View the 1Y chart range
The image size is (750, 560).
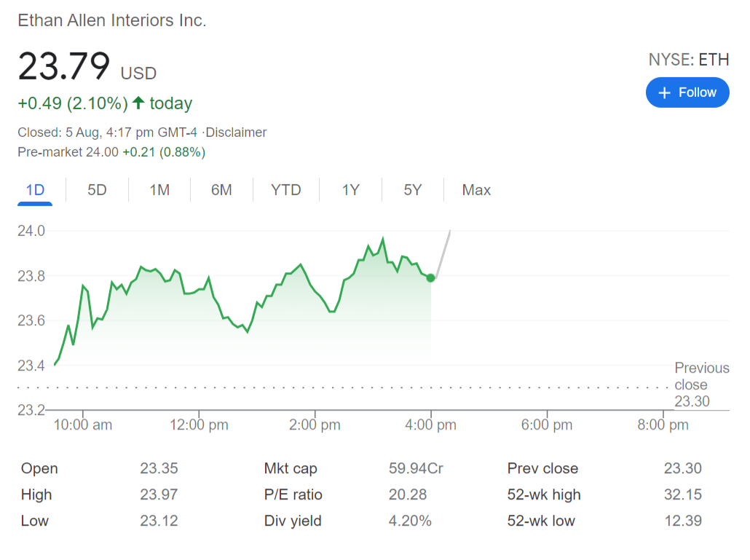click(351, 190)
